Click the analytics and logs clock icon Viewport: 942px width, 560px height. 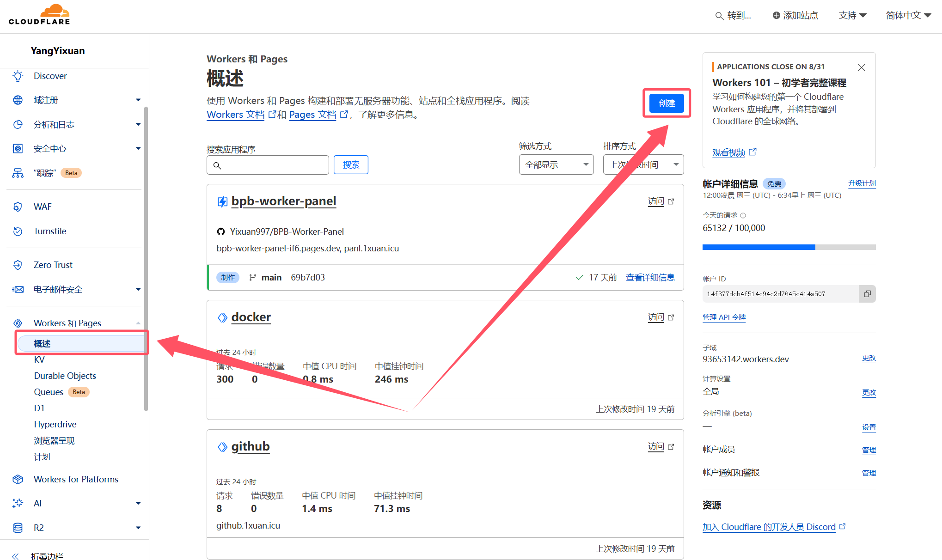click(x=18, y=124)
